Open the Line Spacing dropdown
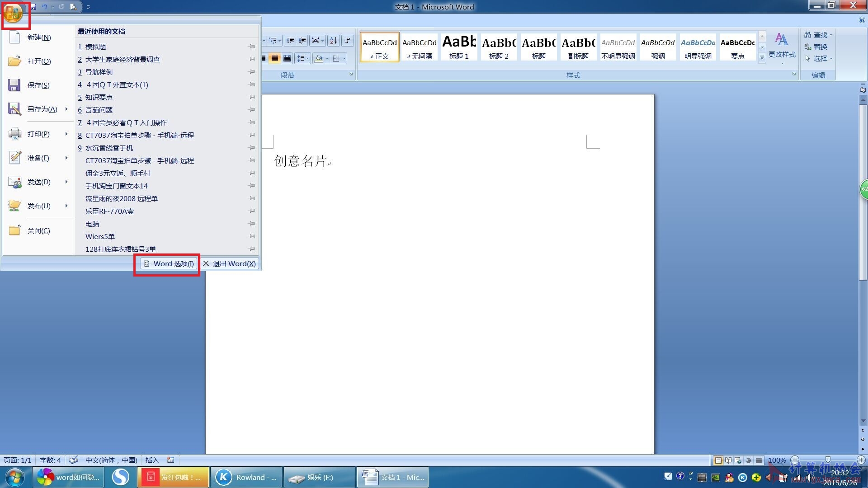 point(302,59)
